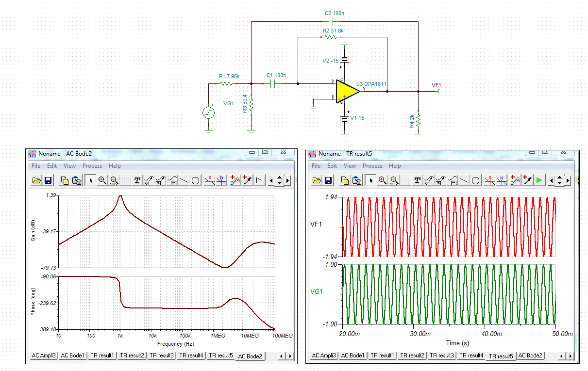This screenshot has height=371, width=588.
Task: Select TR result5 tab in AC Bode2 window
Action: click(x=221, y=355)
